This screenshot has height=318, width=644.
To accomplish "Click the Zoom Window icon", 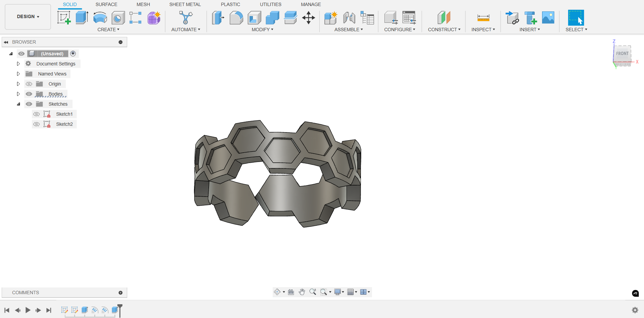I will (x=324, y=292).
